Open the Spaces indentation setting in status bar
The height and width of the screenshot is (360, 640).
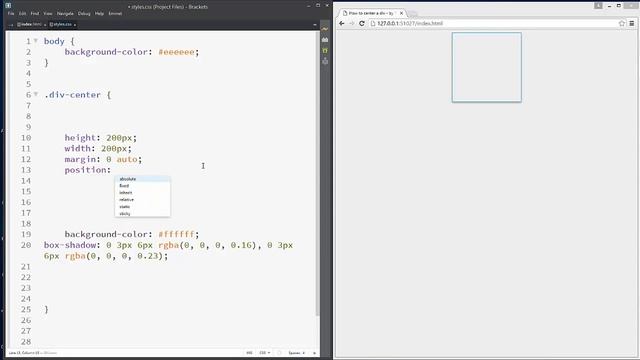[x=297, y=353]
